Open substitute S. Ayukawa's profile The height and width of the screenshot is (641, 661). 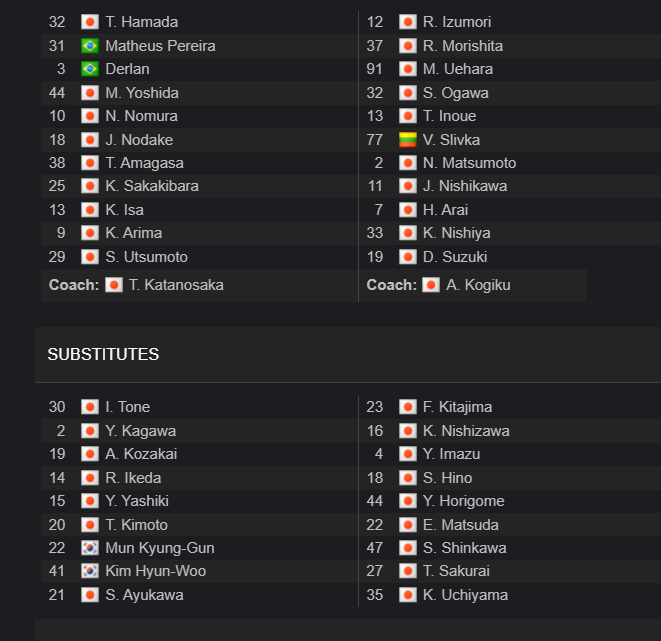[145, 595]
